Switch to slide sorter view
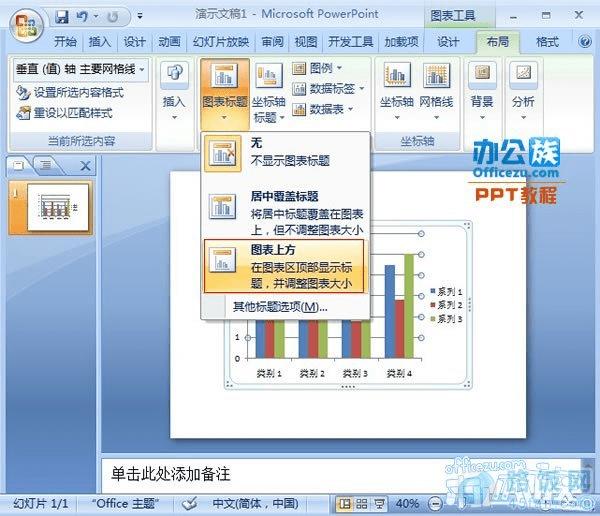Screen dimensions: 600x516 pos(362,504)
